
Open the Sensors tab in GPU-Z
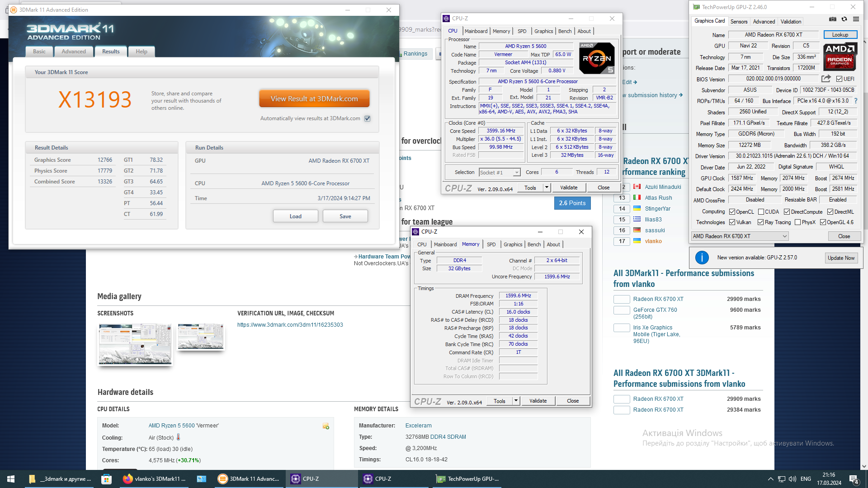(739, 22)
